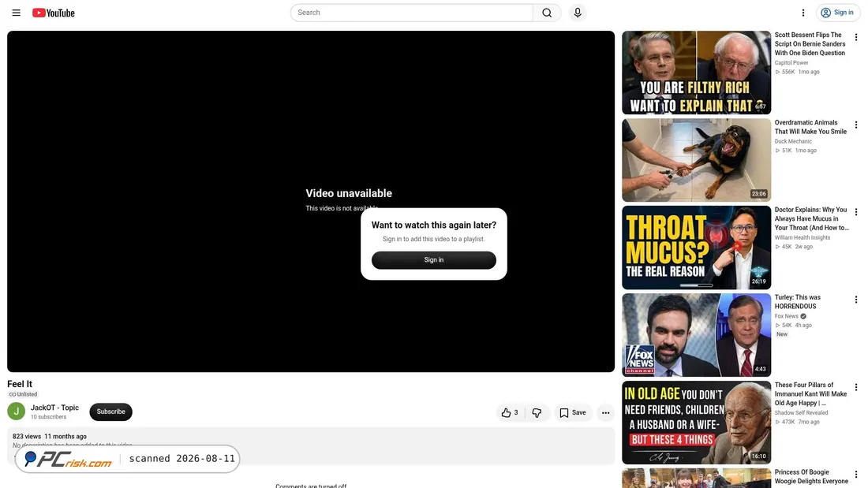
Task: Click the 'New' badge on Turley video
Action: (782, 334)
